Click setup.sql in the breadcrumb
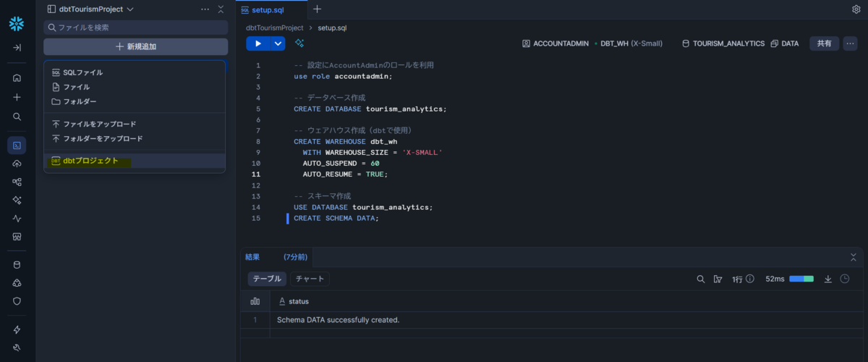 (333, 28)
